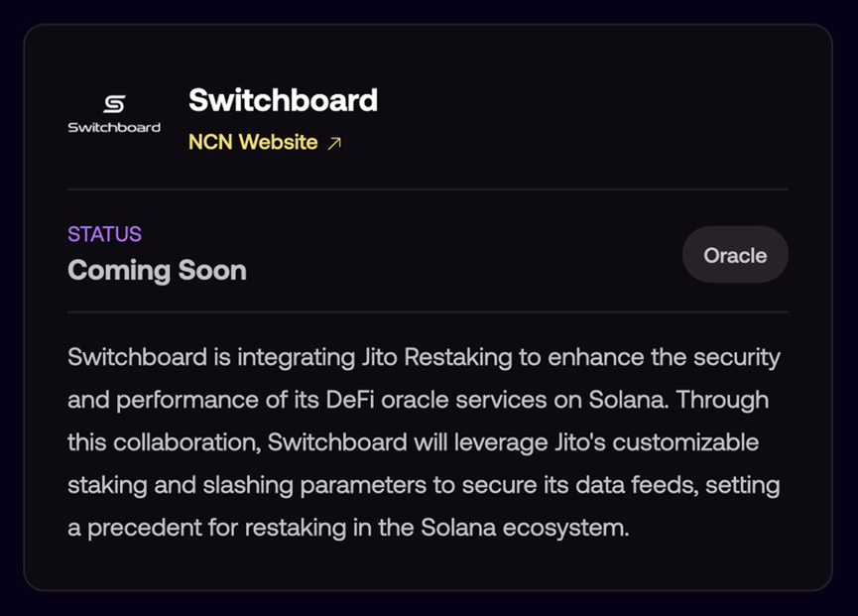This screenshot has height=616, width=858.
Task: Click the Switchboard S logo symbol
Action: 114,104
